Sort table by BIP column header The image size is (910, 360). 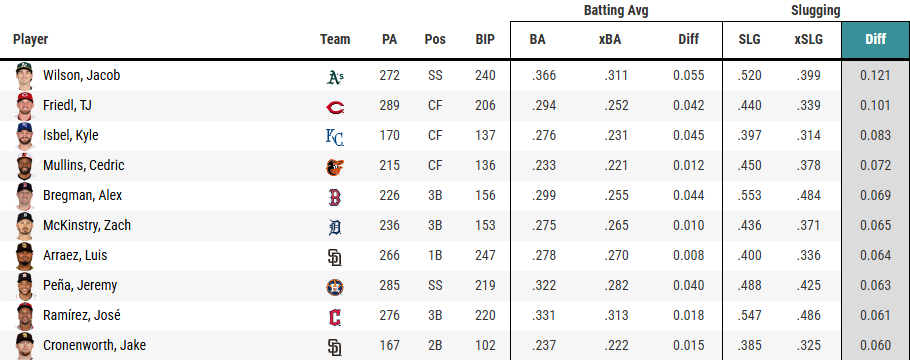click(x=485, y=39)
